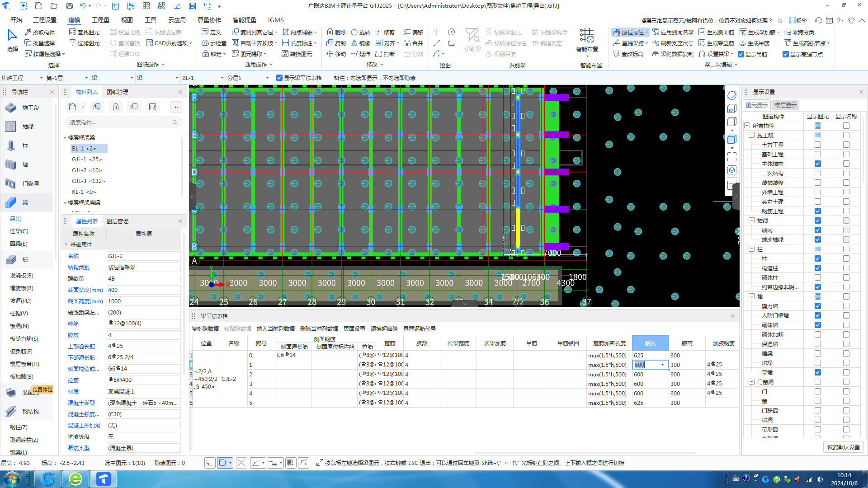Viewport: 868px width, 488px height.
Task: Open the 柱 column category in navigation
Action: pos(25,145)
